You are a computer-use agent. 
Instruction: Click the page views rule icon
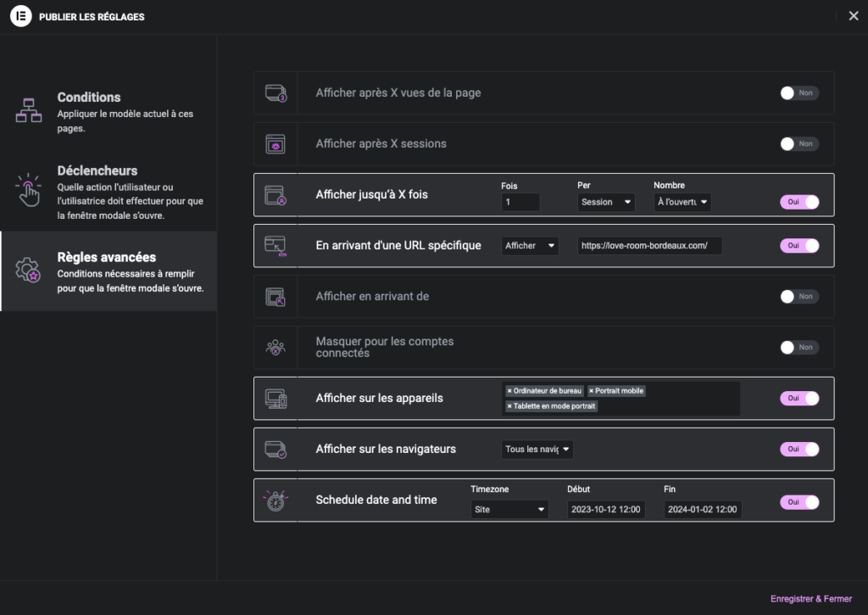pos(275,92)
